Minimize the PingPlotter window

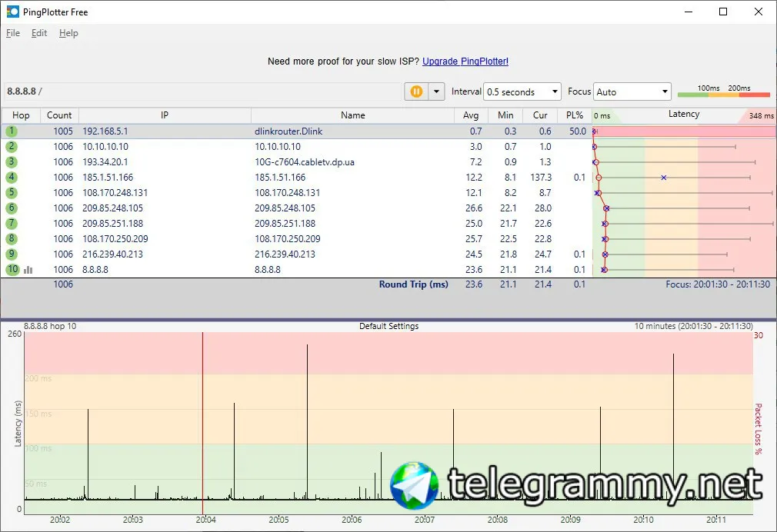point(689,12)
